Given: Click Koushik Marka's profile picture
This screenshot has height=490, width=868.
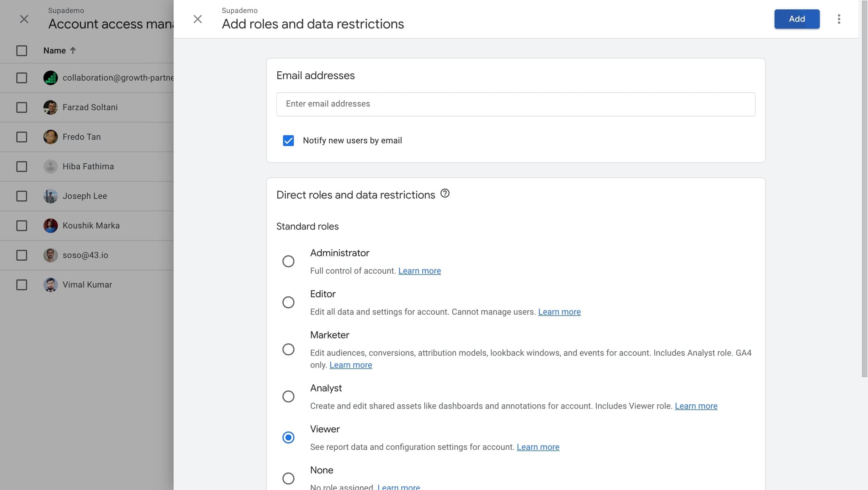Looking at the screenshot, I should pos(50,226).
